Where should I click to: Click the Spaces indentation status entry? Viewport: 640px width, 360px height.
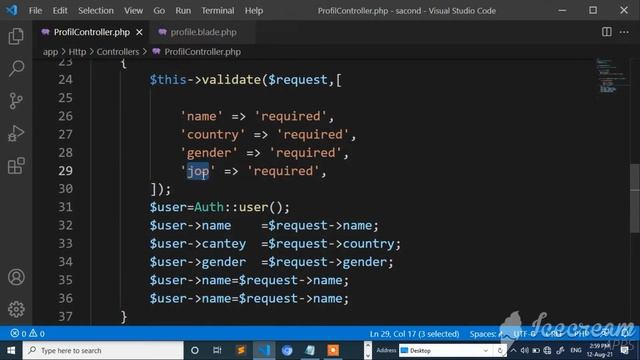pyautogui.click(x=485, y=334)
